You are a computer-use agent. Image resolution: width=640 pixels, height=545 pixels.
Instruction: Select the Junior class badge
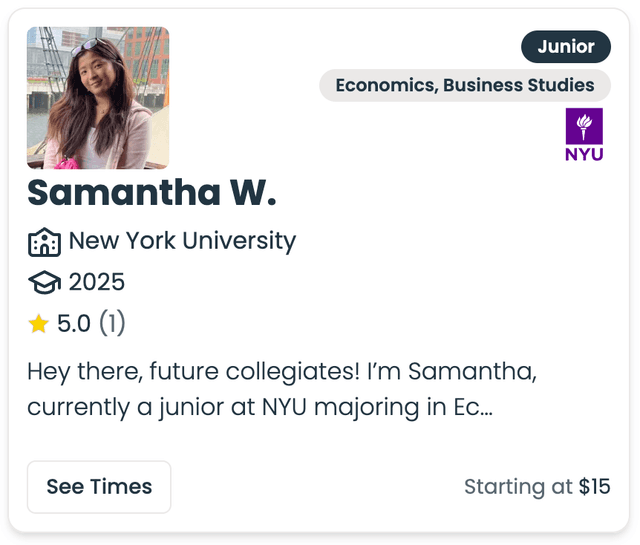tap(566, 47)
